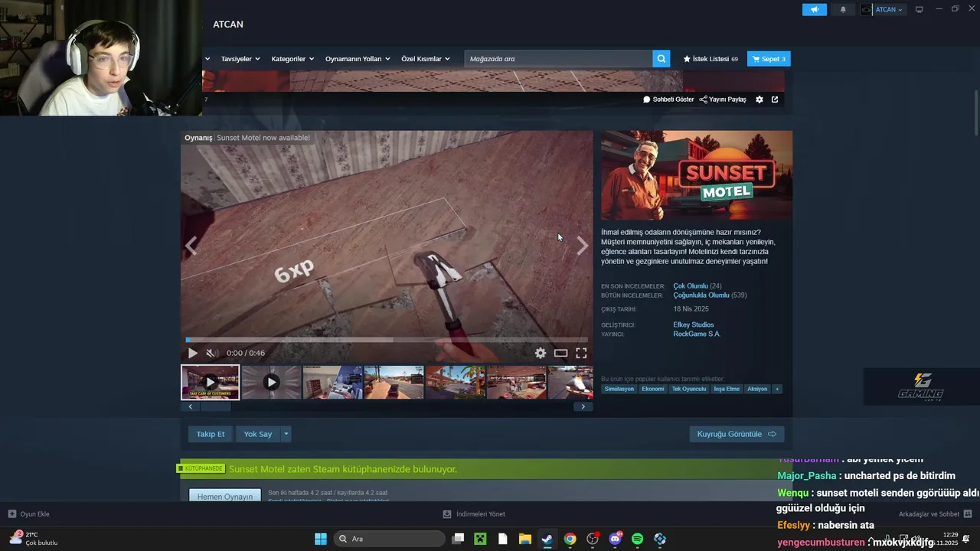Click Sohbeti Göster chat toggle

point(668,99)
